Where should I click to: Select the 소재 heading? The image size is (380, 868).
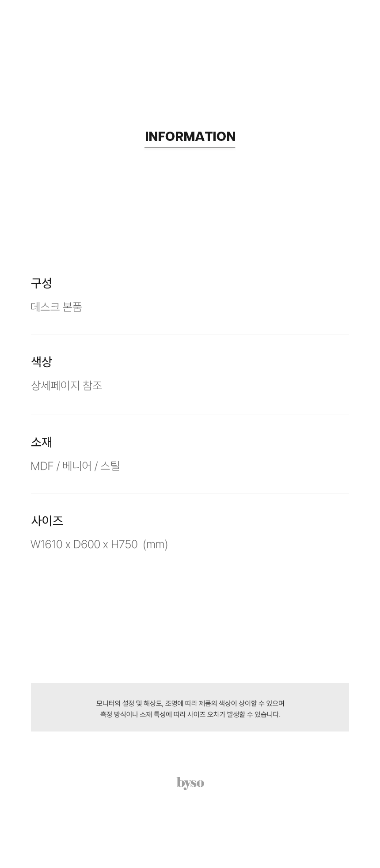tap(42, 442)
